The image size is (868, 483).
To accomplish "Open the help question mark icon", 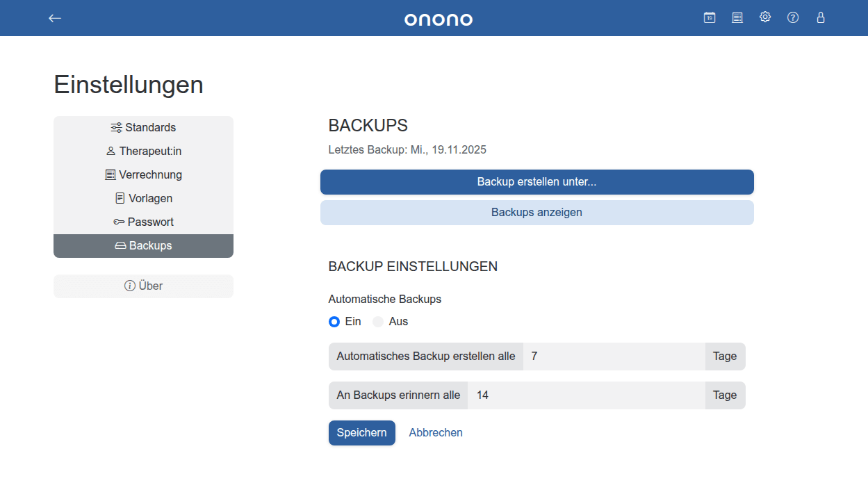I will [793, 17].
